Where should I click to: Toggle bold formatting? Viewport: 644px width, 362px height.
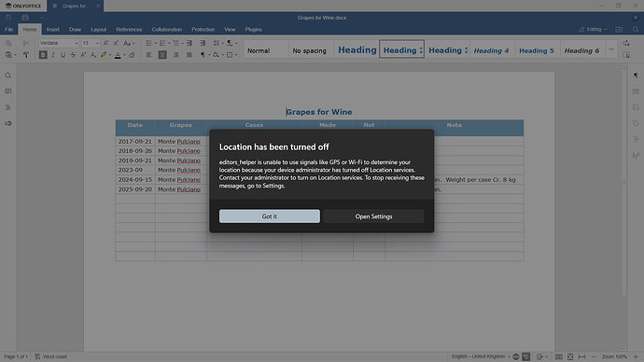tap(43, 55)
